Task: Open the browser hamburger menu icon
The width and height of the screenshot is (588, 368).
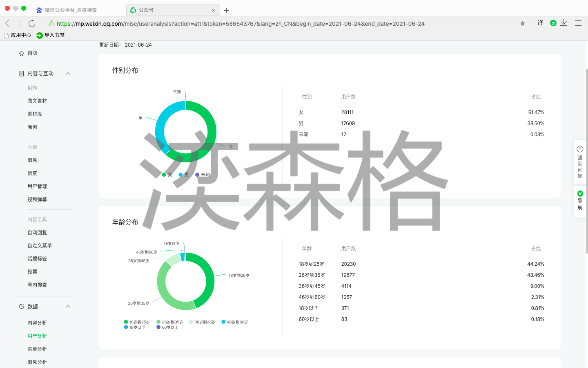Action: [x=578, y=23]
